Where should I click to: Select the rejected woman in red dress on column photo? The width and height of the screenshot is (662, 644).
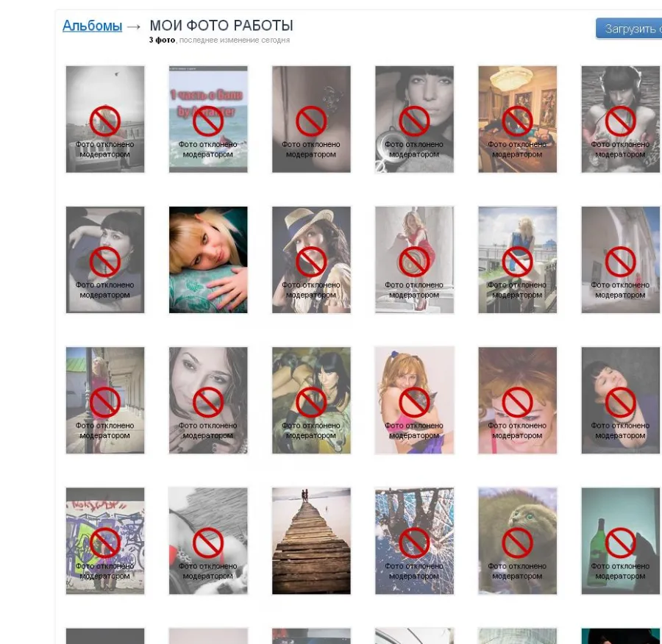[x=414, y=260]
